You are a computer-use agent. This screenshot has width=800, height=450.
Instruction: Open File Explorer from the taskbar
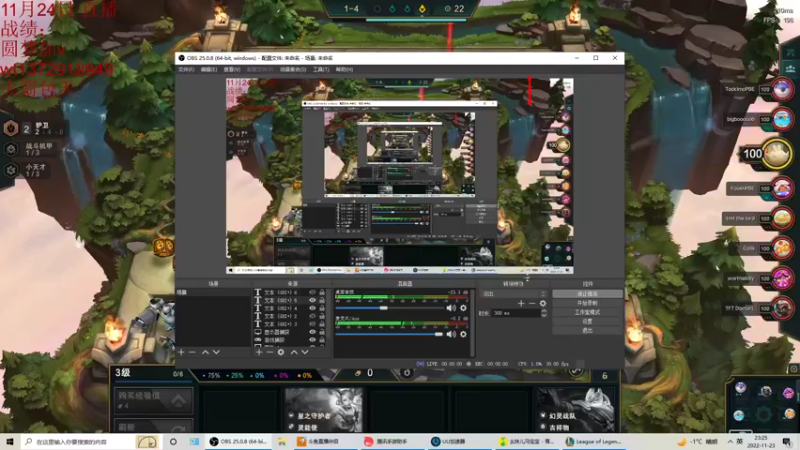tap(282, 441)
